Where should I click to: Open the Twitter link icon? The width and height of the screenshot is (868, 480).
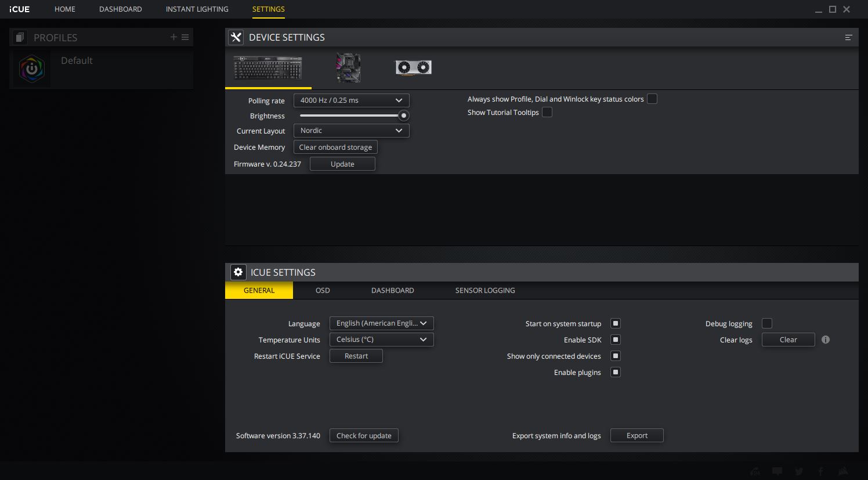pos(799,471)
